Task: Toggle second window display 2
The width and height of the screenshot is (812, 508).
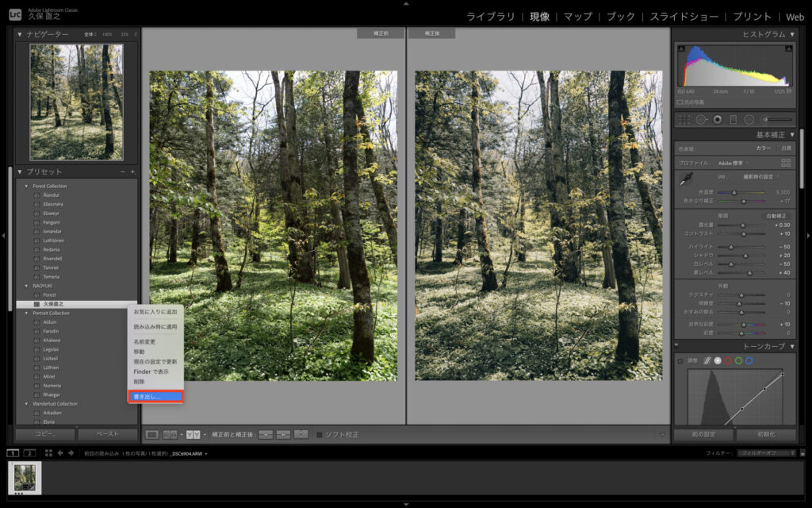Action: pyautogui.click(x=29, y=453)
